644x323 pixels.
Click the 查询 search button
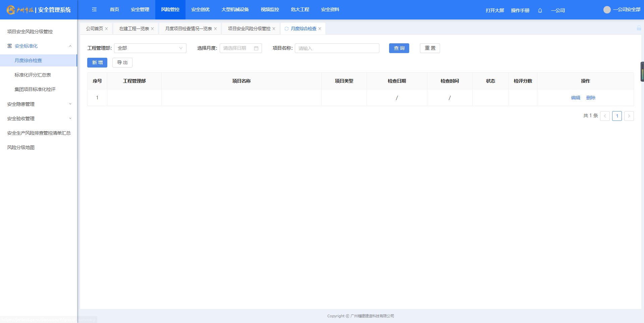tap(399, 48)
